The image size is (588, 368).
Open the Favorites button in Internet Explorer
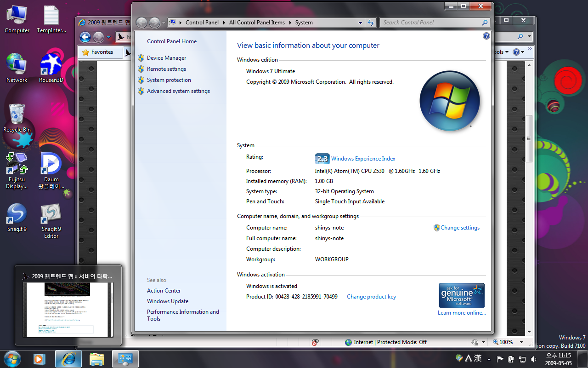[x=97, y=52]
